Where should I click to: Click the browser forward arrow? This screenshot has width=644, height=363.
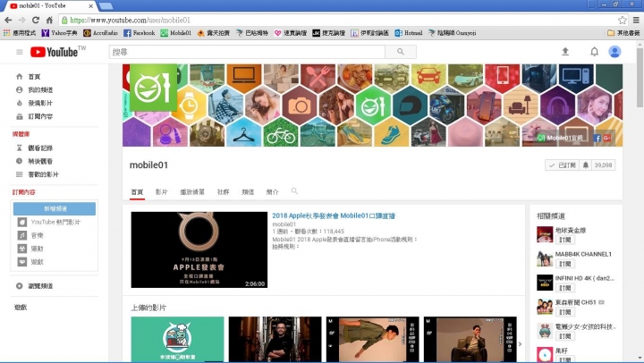click(x=21, y=21)
